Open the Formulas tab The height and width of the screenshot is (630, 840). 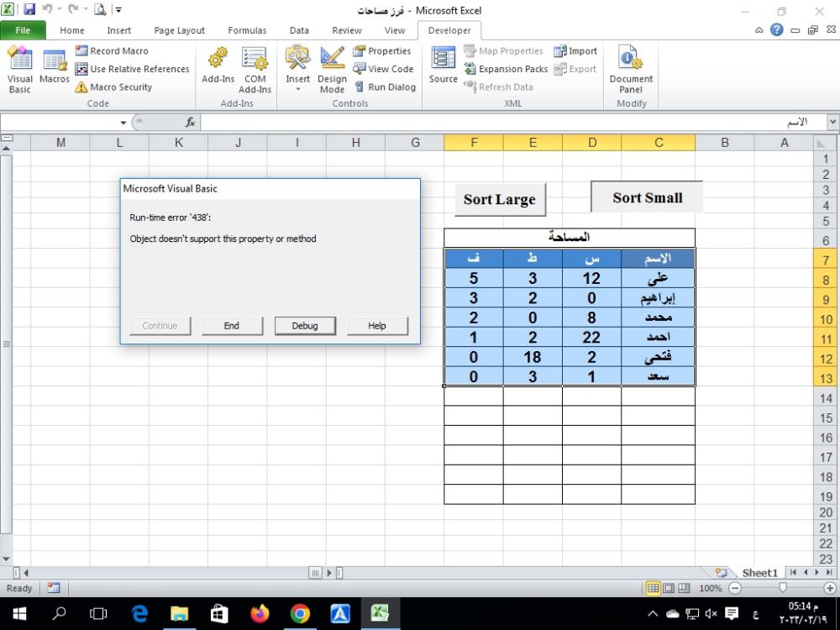[247, 30]
